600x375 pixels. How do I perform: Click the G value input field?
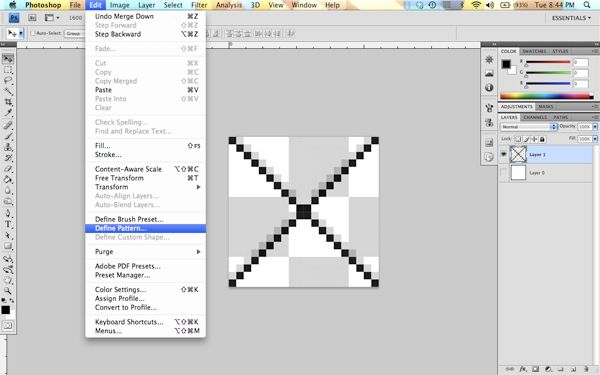[580, 73]
